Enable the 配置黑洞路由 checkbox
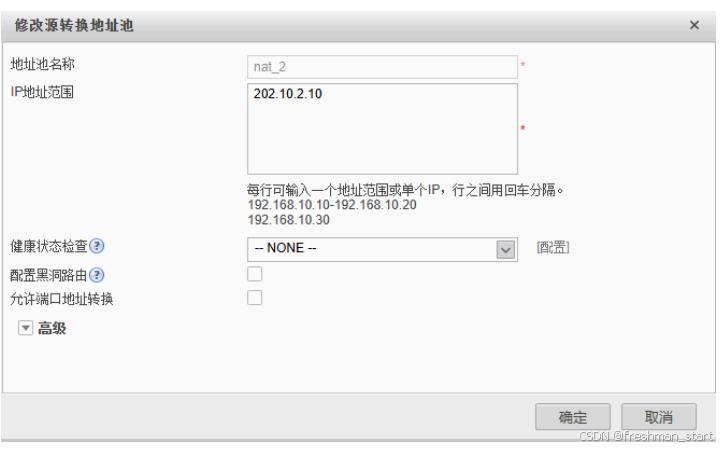The width and height of the screenshot is (727, 449). [255, 274]
